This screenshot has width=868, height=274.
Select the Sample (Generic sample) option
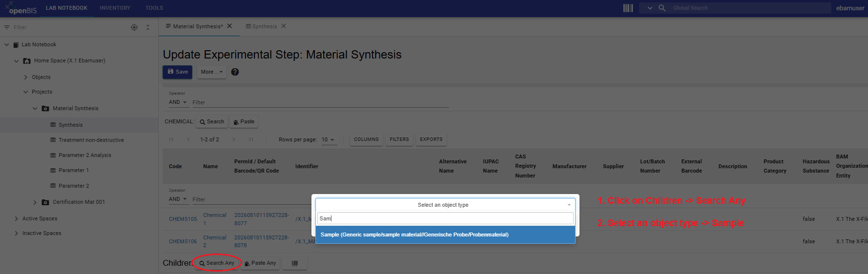pyautogui.click(x=445, y=235)
